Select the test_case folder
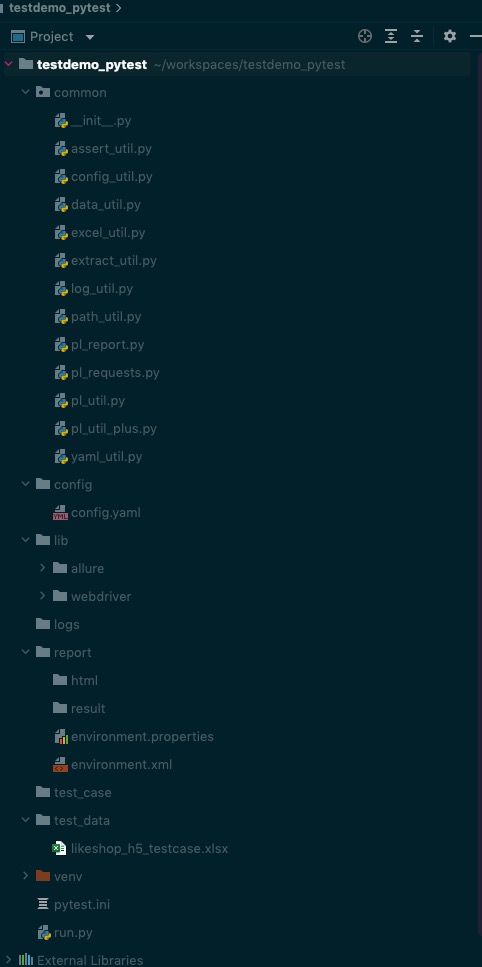Viewport: 482px width, 967px height. [x=83, y=792]
